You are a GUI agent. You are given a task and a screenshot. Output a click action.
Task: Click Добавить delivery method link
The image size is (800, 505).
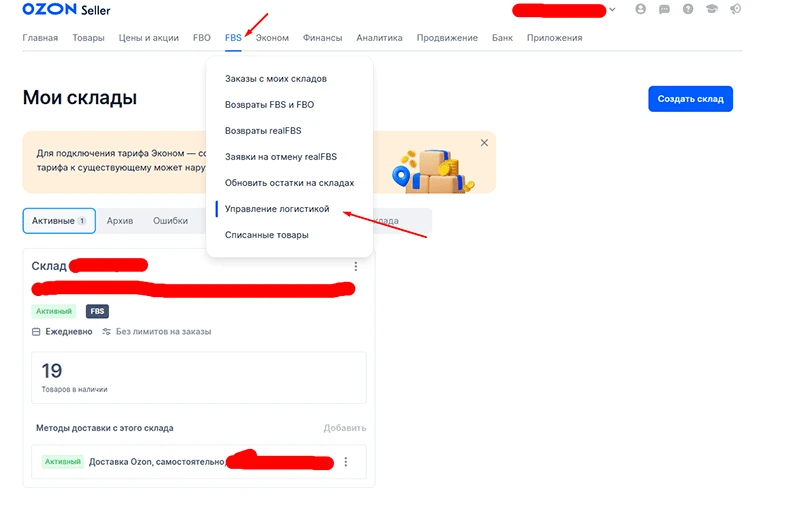345,428
